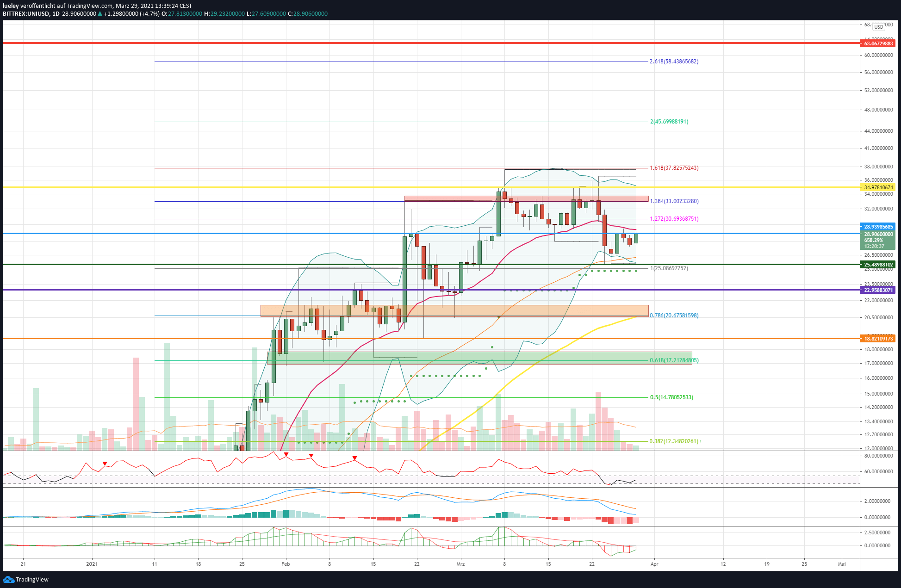The height and width of the screenshot is (588, 901).
Task: Click the high price value H:29.23200000
Action: [x=224, y=14]
